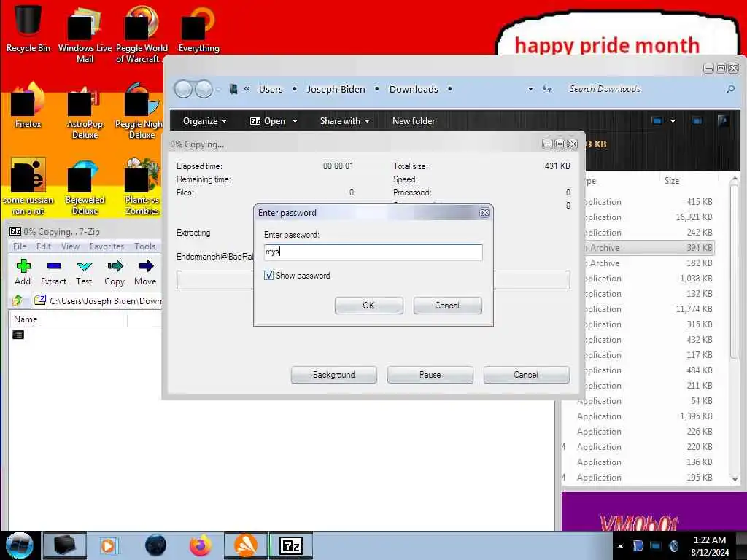The height and width of the screenshot is (560, 747).
Task: Open the View menu in 7-Zip
Action: (x=70, y=246)
